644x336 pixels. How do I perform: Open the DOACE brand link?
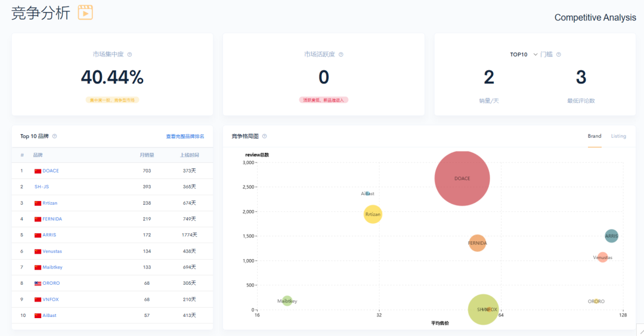click(51, 171)
